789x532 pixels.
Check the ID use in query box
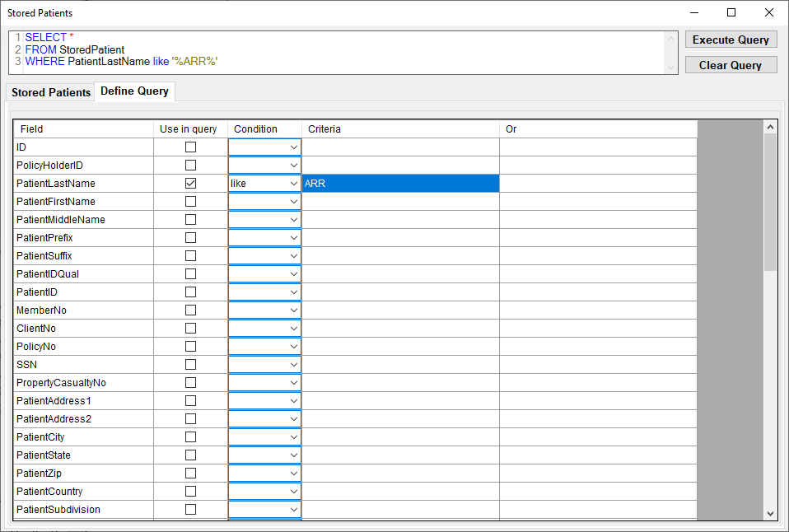(191, 147)
